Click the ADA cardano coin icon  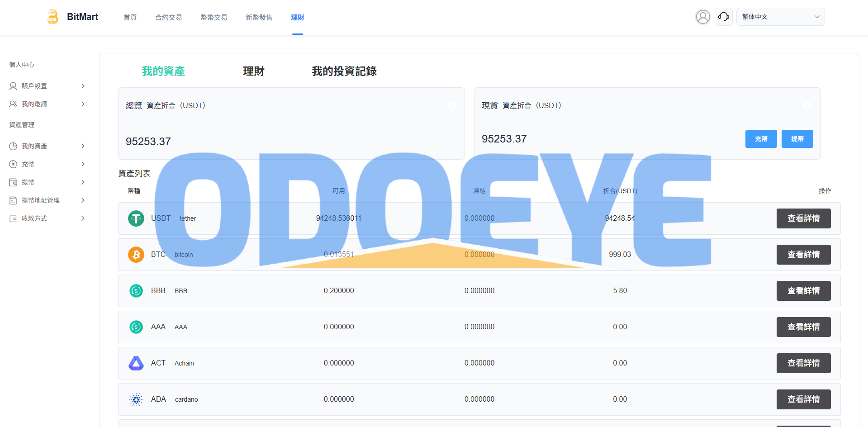pos(136,399)
